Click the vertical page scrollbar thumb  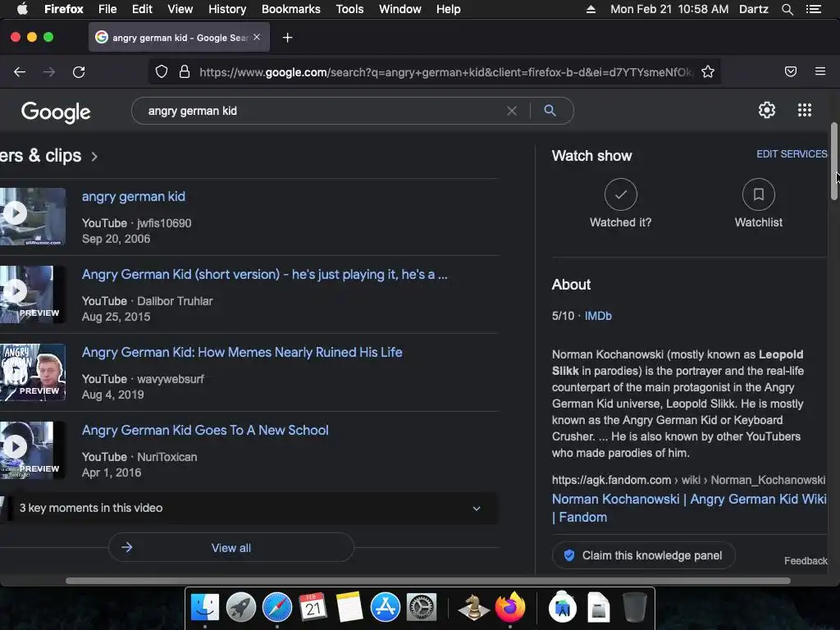click(x=833, y=162)
